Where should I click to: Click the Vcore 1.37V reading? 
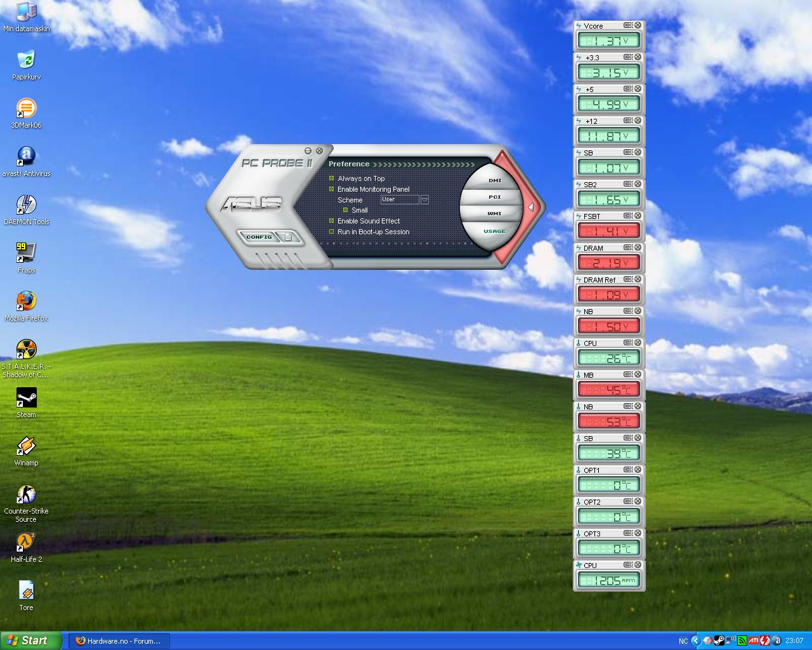click(608, 41)
